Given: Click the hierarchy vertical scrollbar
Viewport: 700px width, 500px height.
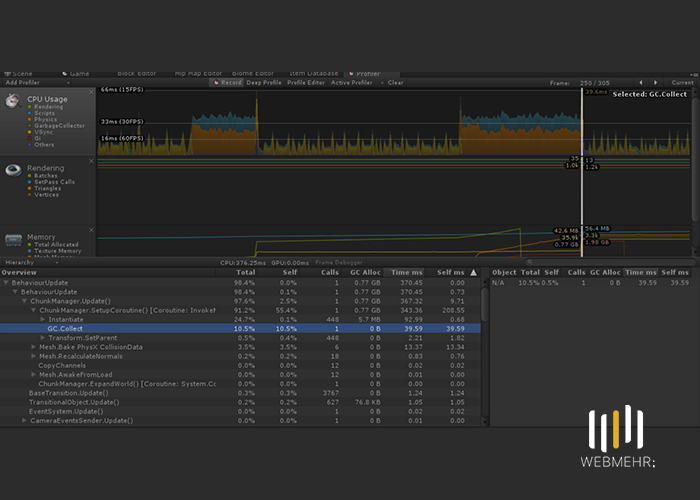Looking at the screenshot, I should click(485, 304).
